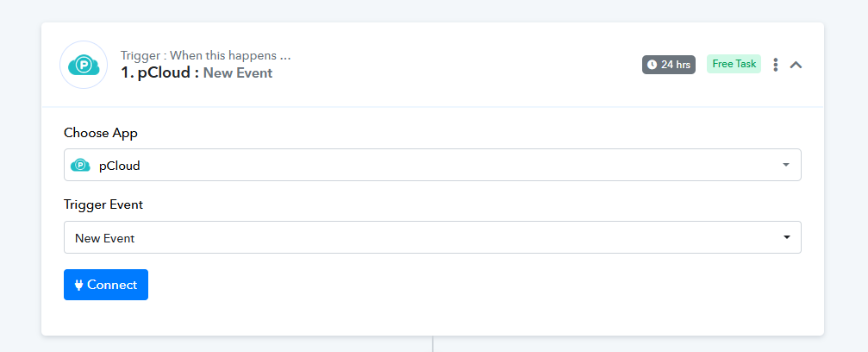The image size is (868, 352).
Task: Collapse the pCloud trigger step with chevron
Action: click(796, 65)
